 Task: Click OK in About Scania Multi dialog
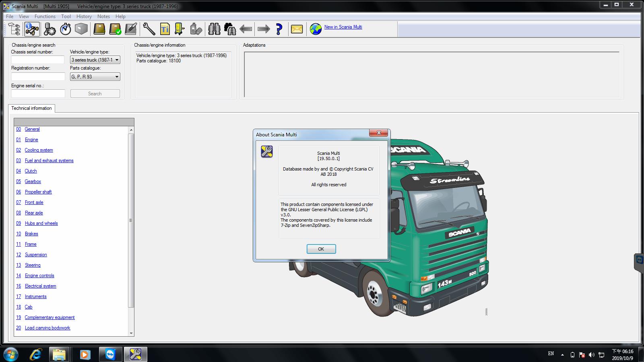[x=321, y=249]
